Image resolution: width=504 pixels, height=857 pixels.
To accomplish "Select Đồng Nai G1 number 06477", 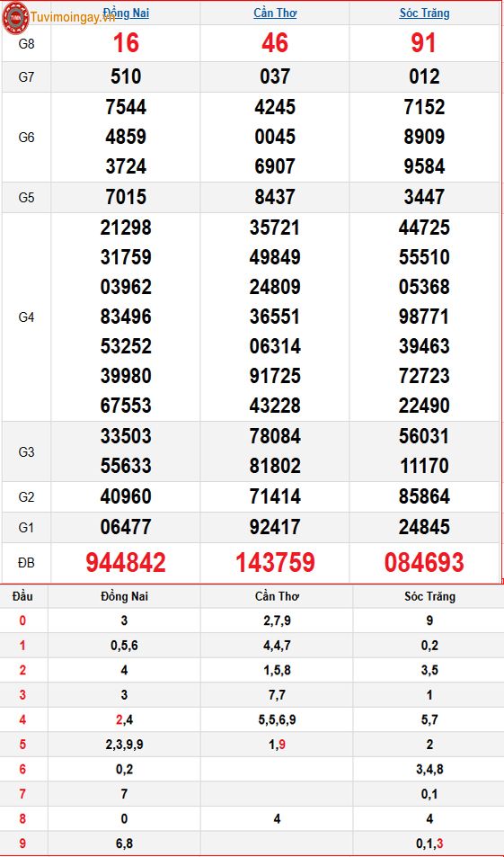I will pyautogui.click(x=126, y=527).
